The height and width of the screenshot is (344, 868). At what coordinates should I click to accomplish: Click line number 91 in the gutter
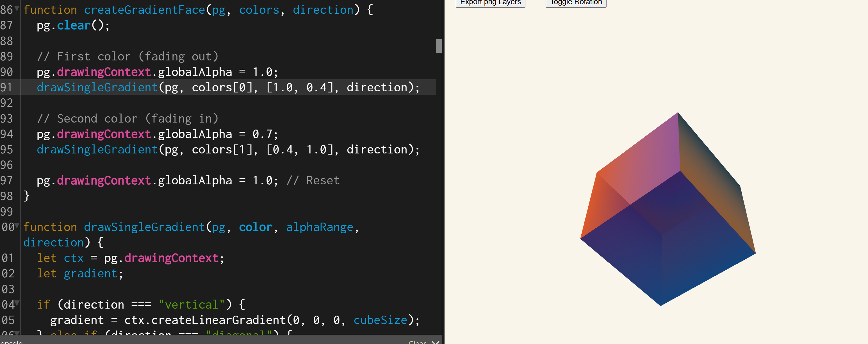(x=7, y=87)
